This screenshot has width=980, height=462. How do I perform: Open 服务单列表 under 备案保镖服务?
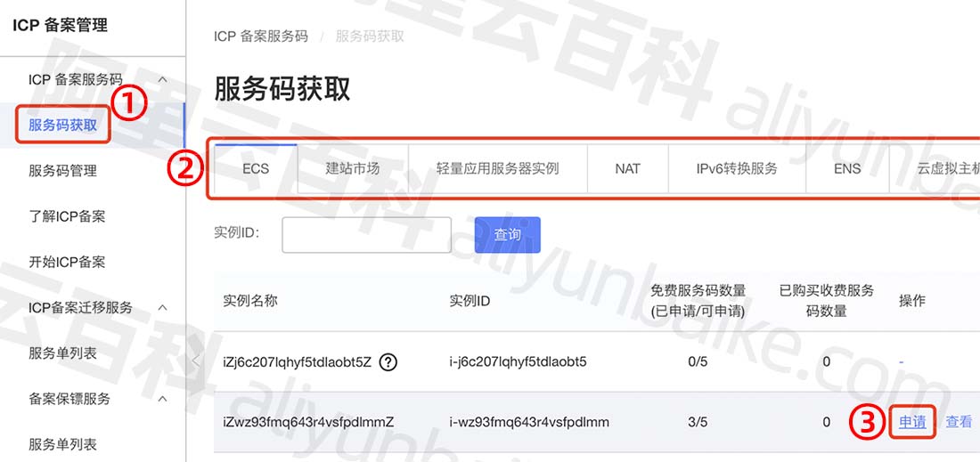coord(62,444)
